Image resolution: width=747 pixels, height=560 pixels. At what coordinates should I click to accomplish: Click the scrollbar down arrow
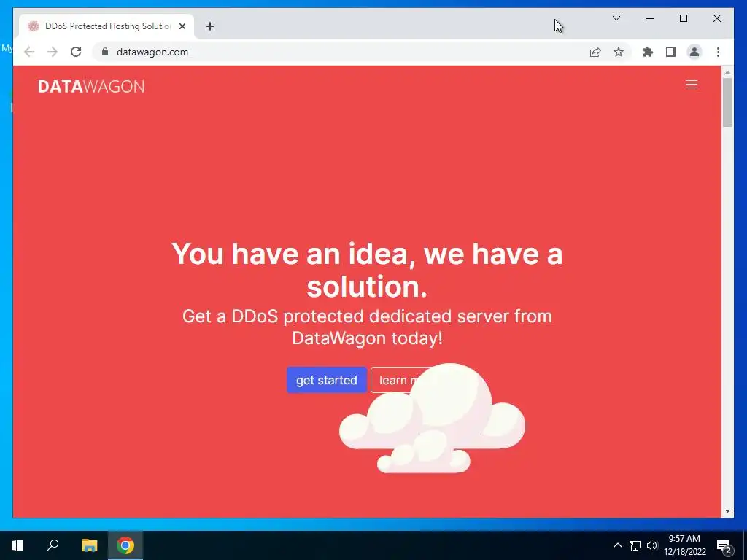pos(727,511)
